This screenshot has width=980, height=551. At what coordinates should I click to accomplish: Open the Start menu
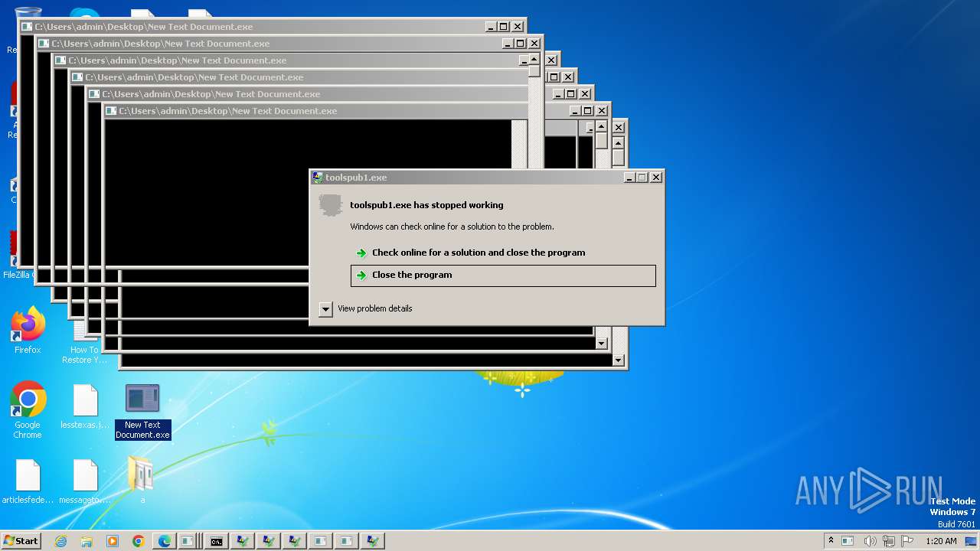tap(21, 540)
